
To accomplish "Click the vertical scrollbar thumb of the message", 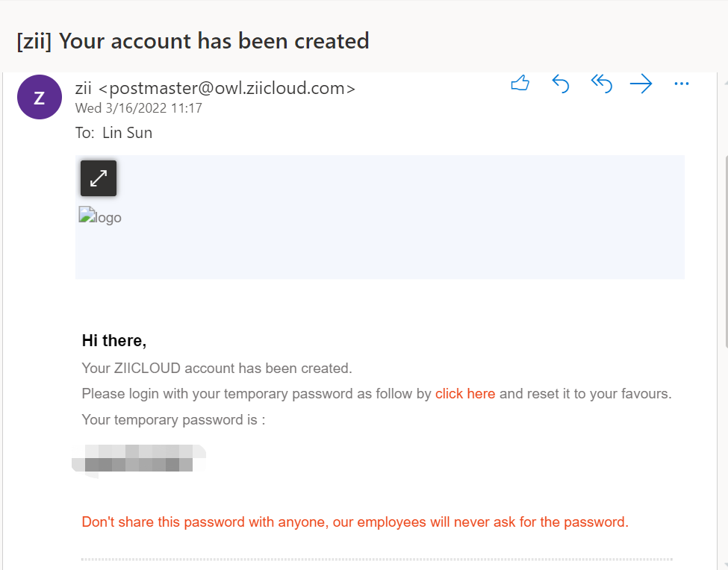I will 726,252.
